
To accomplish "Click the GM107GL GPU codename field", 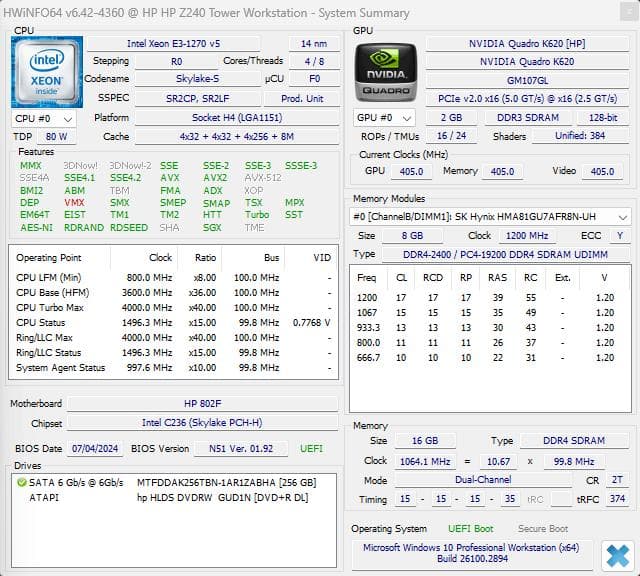I will tap(527, 81).
